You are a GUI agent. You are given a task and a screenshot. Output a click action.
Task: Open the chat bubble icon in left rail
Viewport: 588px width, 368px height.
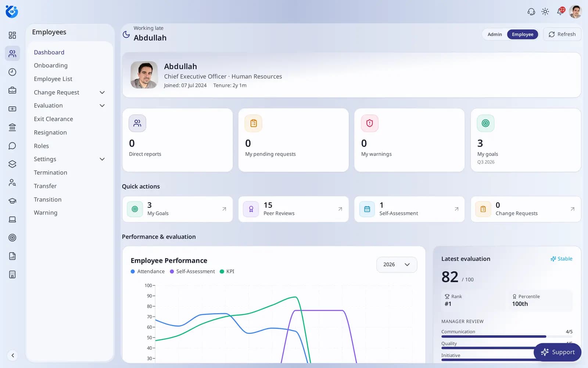coord(12,146)
